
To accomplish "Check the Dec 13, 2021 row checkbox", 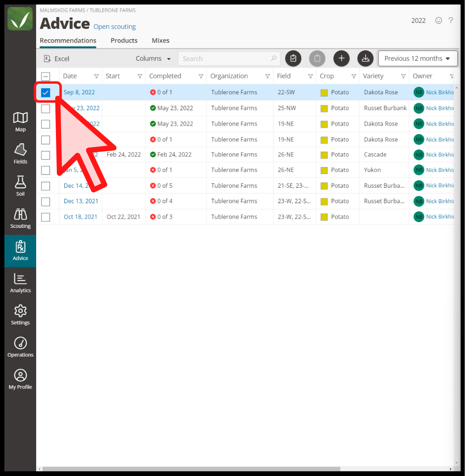I will pos(45,201).
